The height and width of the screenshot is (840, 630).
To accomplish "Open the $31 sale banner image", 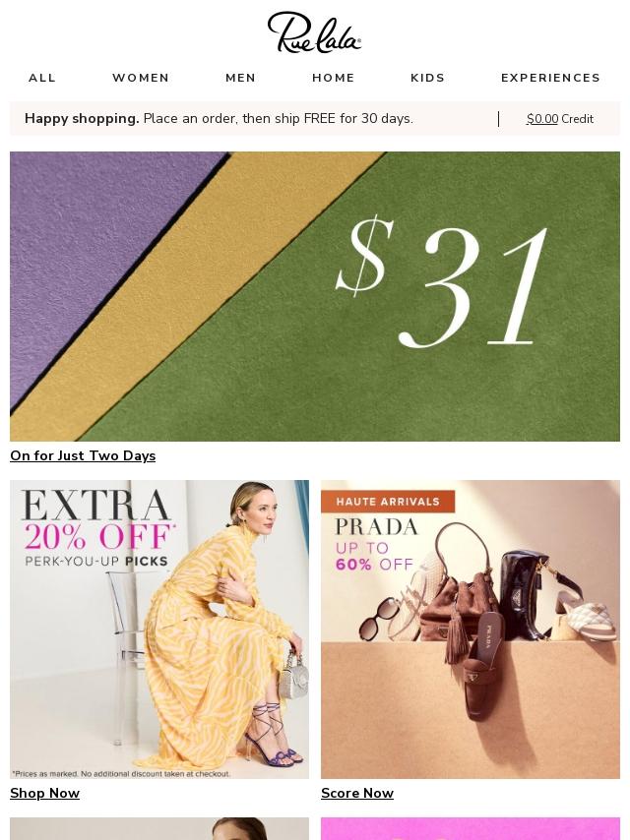I will (315, 296).
